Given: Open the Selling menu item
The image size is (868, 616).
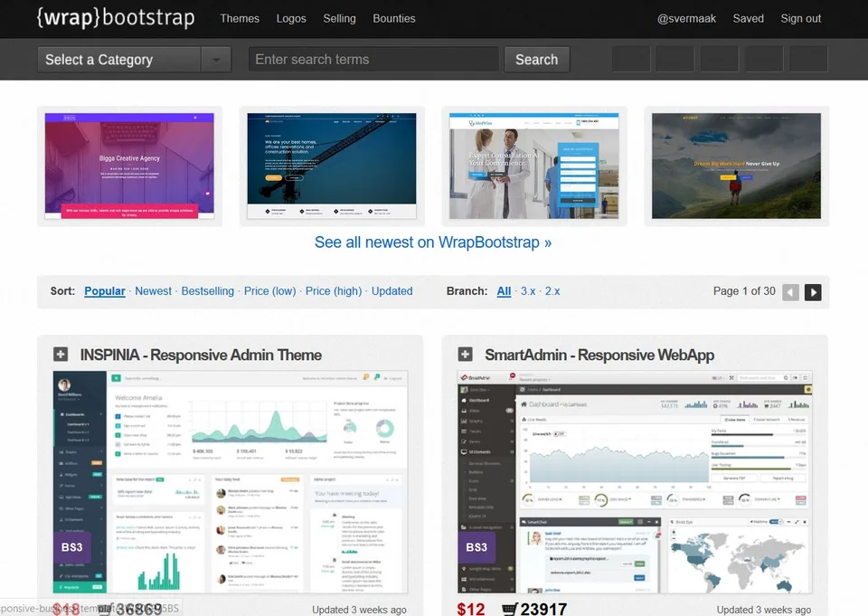Looking at the screenshot, I should (339, 18).
